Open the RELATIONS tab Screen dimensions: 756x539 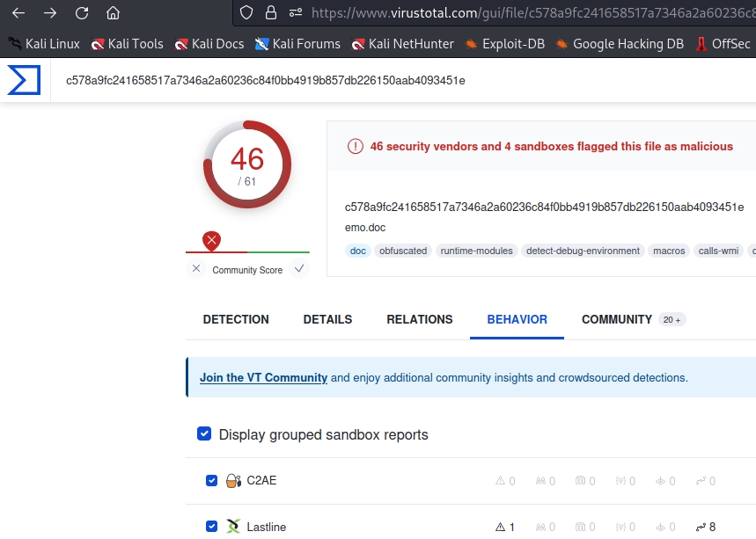click(419, 319)
